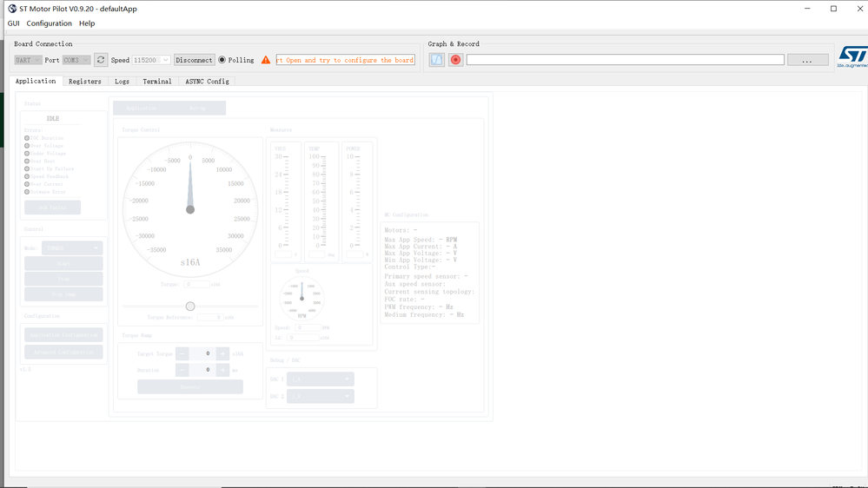Click the Start motor button

pos(63,263)
